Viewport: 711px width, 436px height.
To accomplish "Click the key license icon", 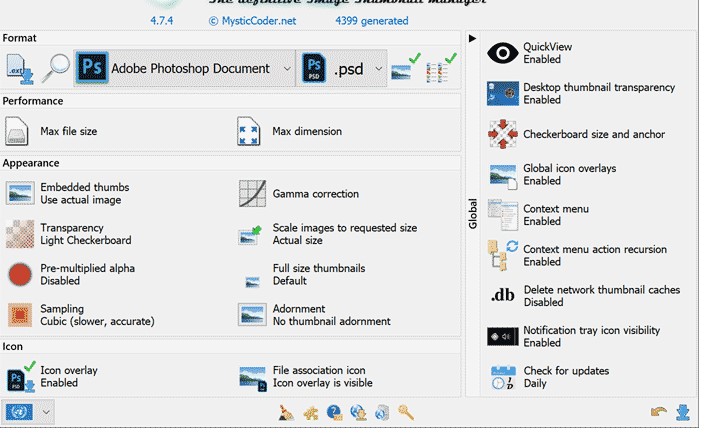I will click(406, 412).
